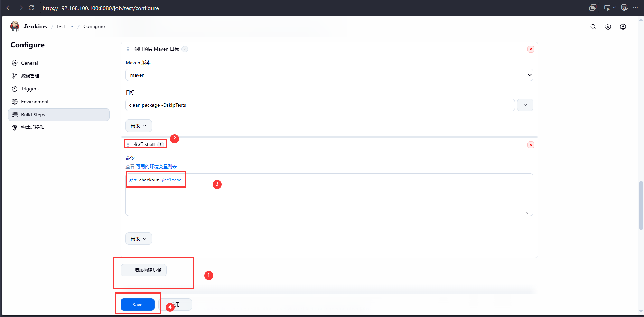Screen dimensions: 644x317
Task: Reload the browser page
Action: click(x=31, y=8)
